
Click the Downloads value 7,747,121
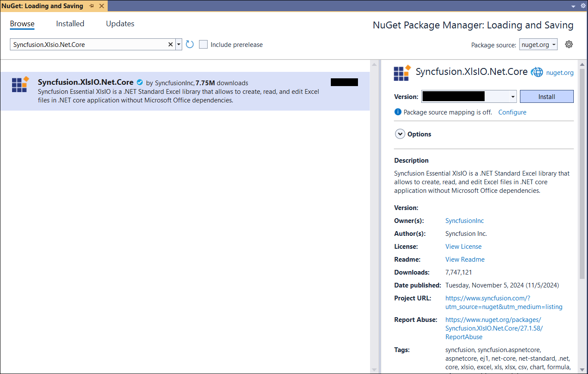[458, 272]
